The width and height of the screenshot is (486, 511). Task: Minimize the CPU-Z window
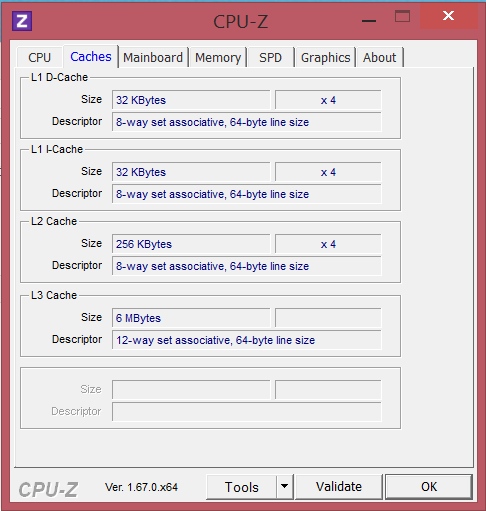369,21
